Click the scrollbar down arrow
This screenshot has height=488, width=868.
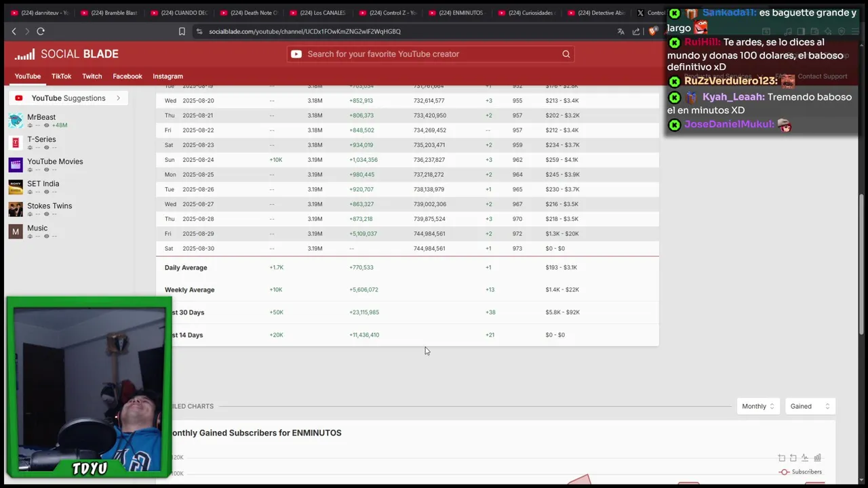click(x=863, y=479)
